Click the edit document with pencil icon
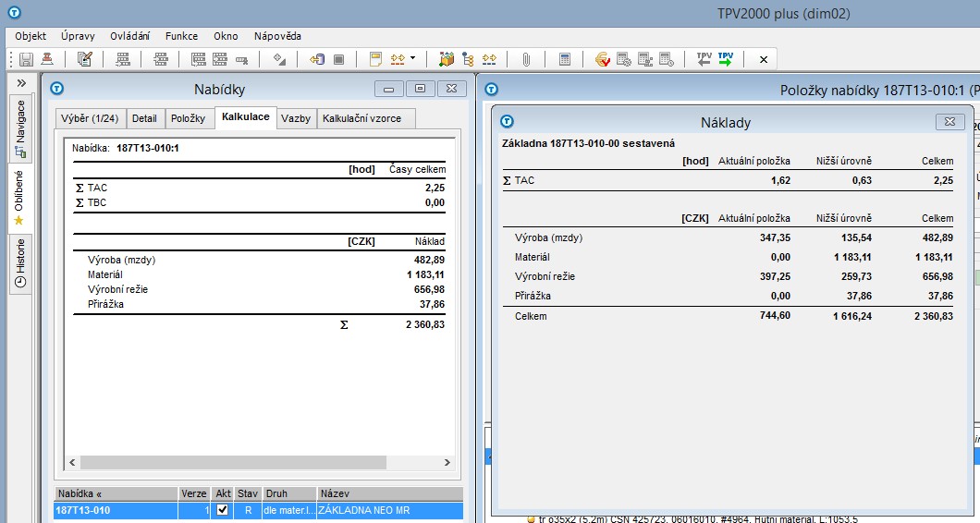 tap(84, 59)
